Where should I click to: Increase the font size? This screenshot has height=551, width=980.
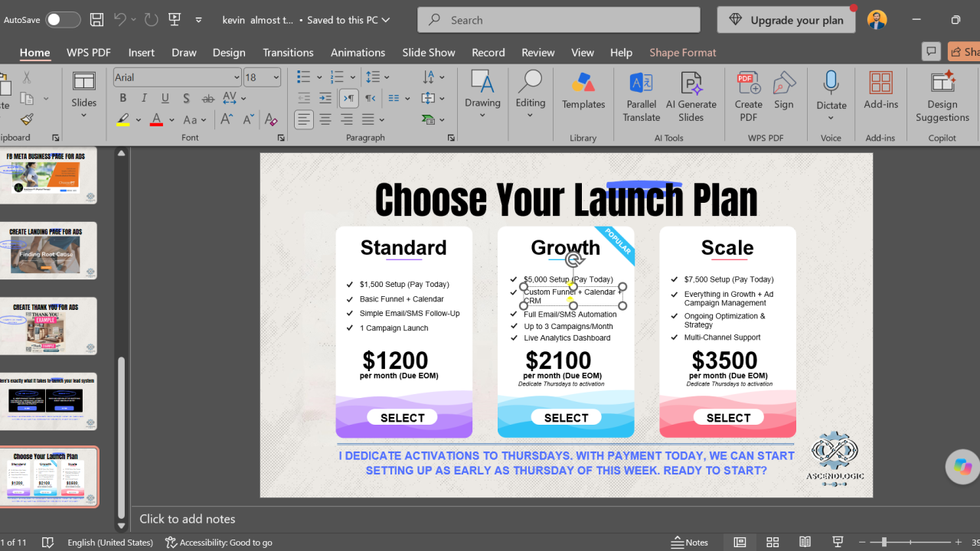click(x=227, y=119)
